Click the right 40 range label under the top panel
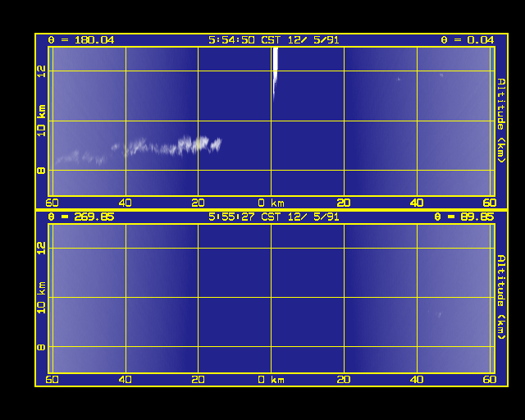This screenshot has height=420, width=525. pyautogui.click(x=417, y=203)
